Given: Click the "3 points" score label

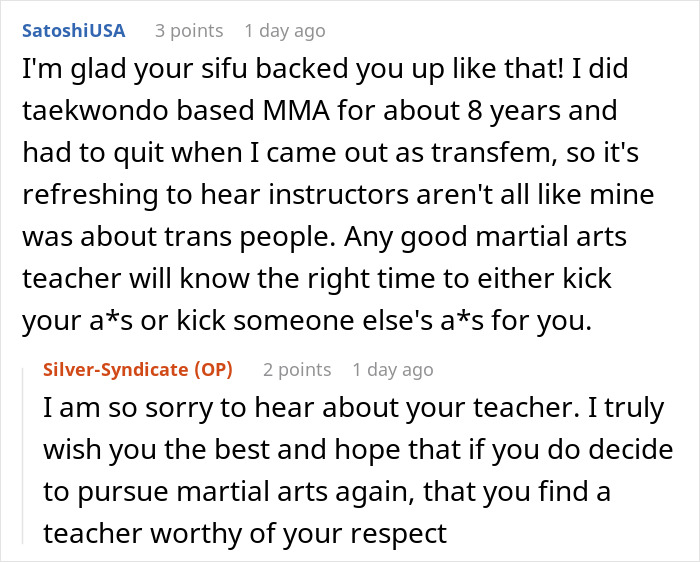Looking at the screenshot, I should pos(190,30).
